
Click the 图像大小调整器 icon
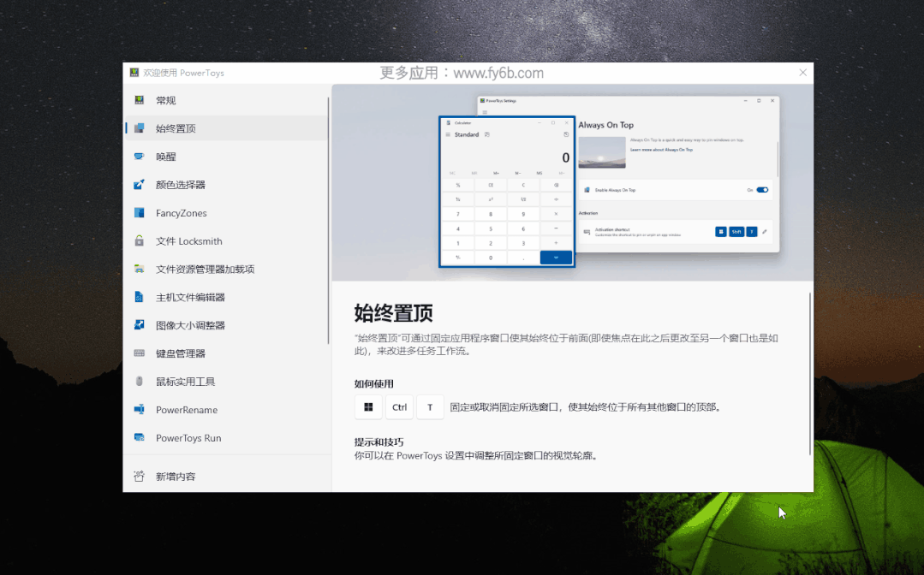point(139,325)
